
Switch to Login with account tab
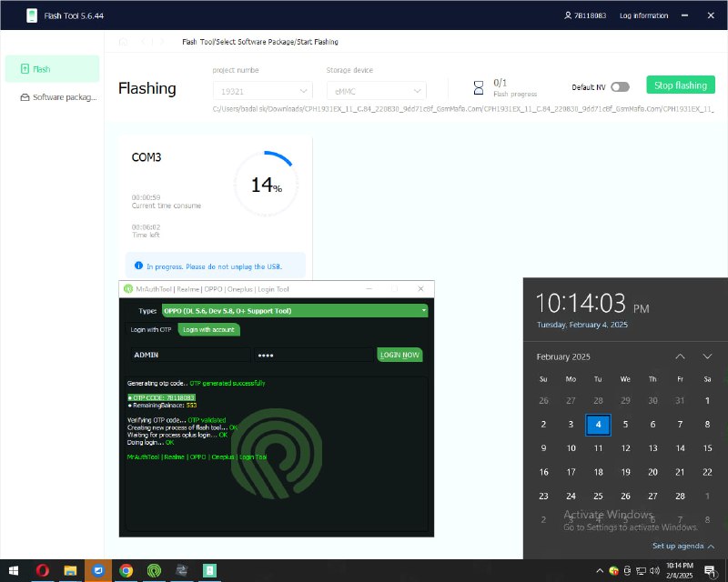pyautogui.click(x=208, y=329)
